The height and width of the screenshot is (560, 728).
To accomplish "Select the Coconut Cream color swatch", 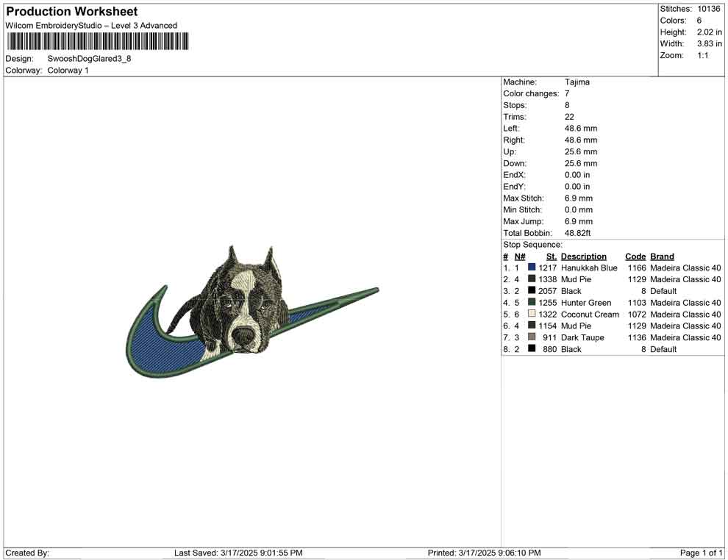I will coord(532,314).
